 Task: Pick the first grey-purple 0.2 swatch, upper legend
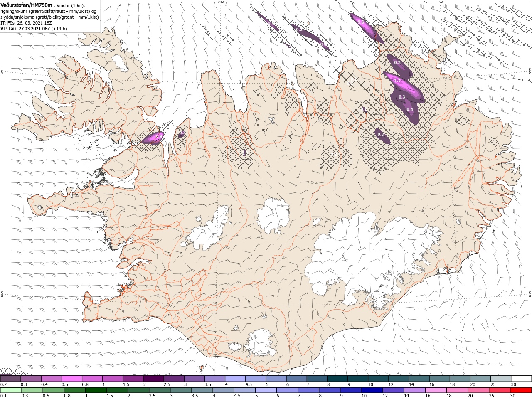tap(10, 378)
